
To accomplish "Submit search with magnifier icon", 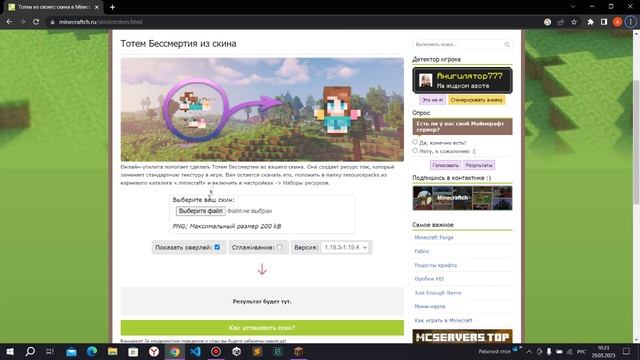I will coord(507,44).
